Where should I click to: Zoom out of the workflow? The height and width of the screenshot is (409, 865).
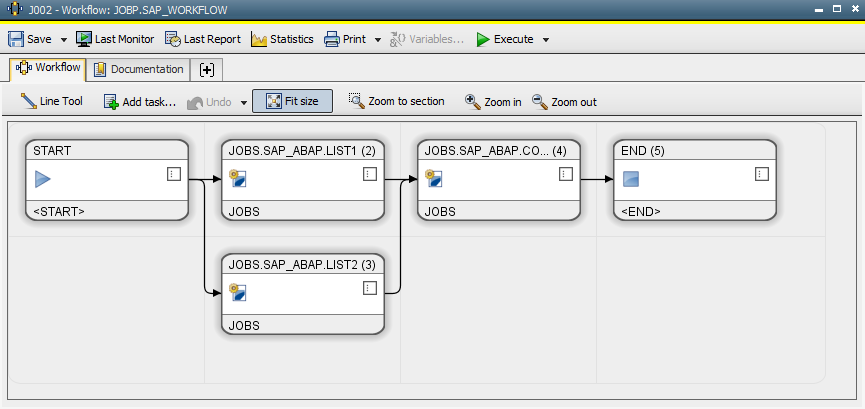(564, 102)
